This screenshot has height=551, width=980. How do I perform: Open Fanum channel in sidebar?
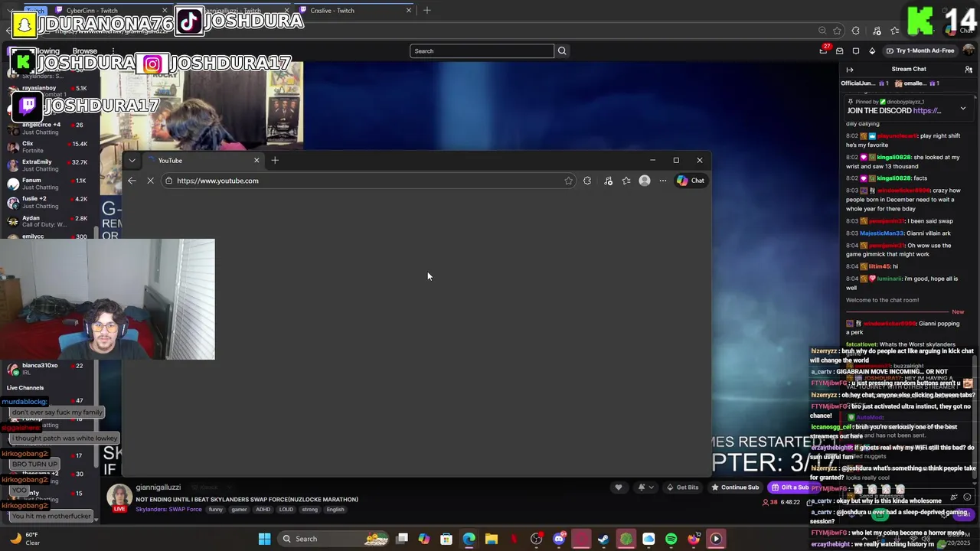coord(48,184)
